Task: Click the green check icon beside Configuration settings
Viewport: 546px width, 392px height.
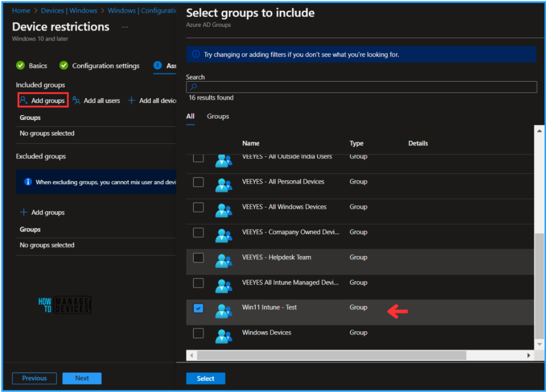Action: coord(64,65)
